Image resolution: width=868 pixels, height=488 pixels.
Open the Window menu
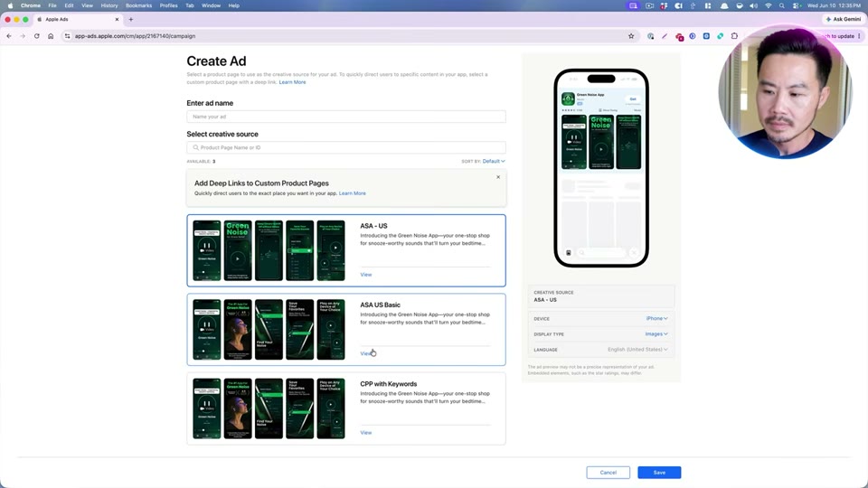[x=211, y=5]
